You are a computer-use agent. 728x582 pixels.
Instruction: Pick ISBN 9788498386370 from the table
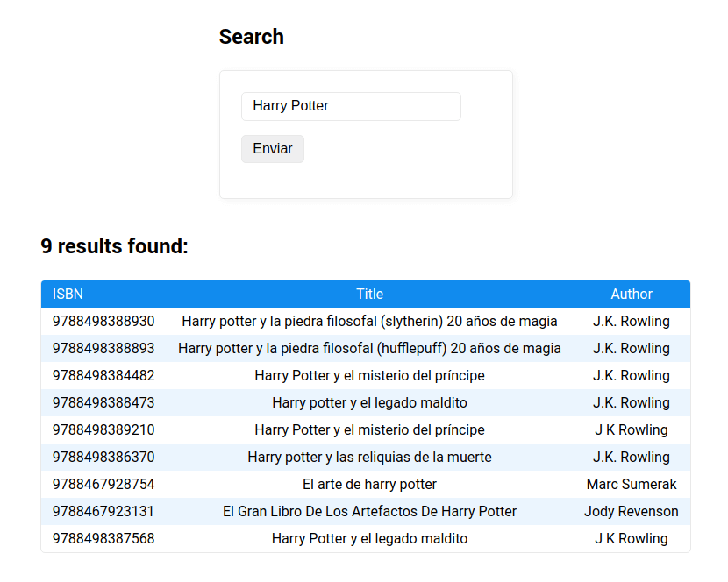pos(103,457)
